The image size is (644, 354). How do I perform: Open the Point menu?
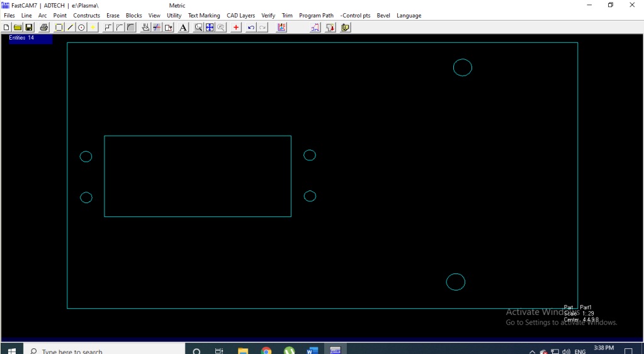(x=60, y=16)
